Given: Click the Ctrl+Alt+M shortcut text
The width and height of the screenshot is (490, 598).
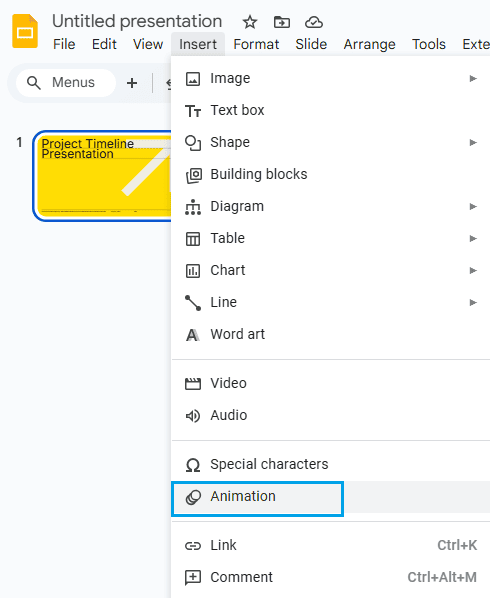Looking at the screenshot, I should [x=442, y=578].
